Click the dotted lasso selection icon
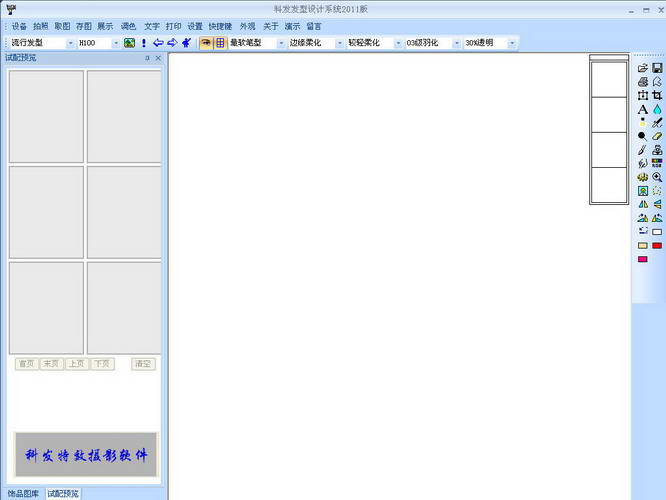Image resolution: width=666 pixels, height=500 pixels. click(657, 191)
